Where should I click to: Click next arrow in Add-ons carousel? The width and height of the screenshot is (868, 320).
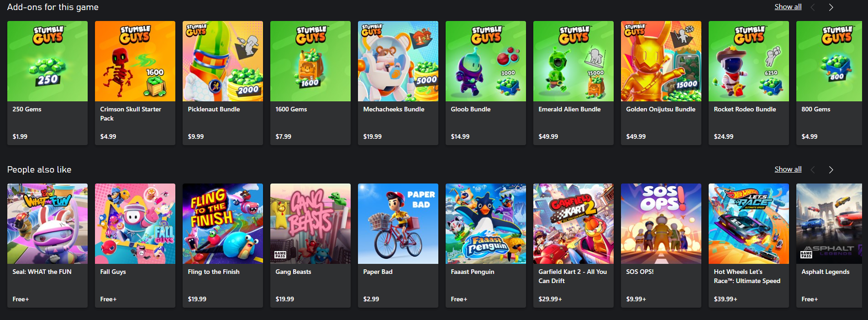point(831,7)
